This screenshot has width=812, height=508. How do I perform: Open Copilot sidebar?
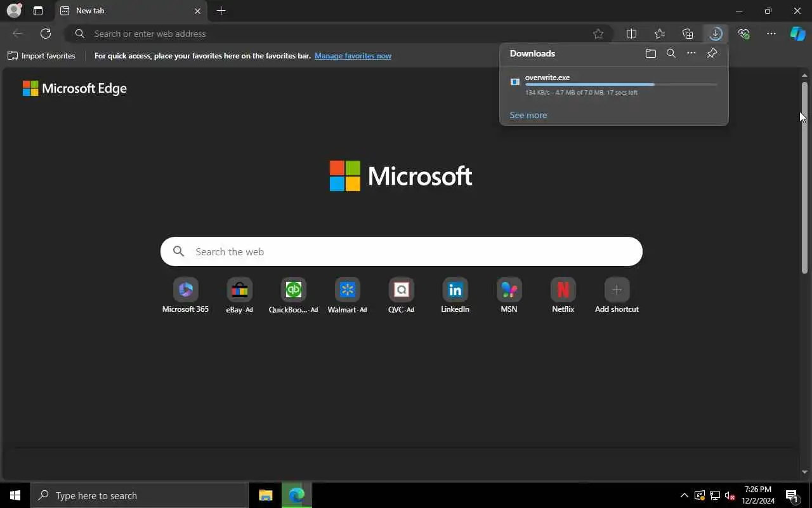797,34
